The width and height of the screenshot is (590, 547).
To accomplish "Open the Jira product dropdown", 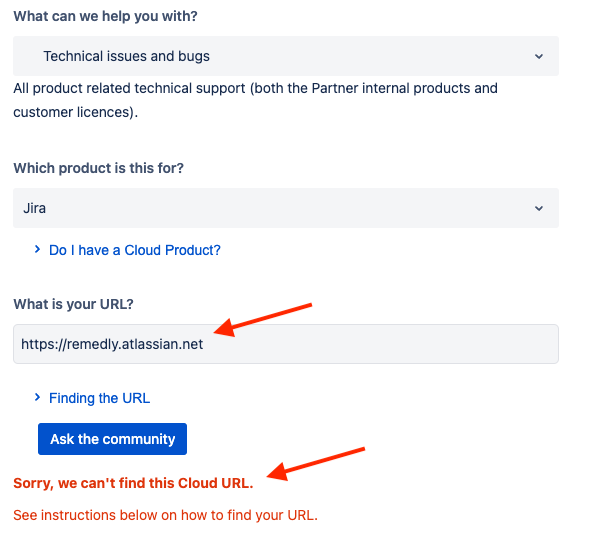I will pos(286,208).
